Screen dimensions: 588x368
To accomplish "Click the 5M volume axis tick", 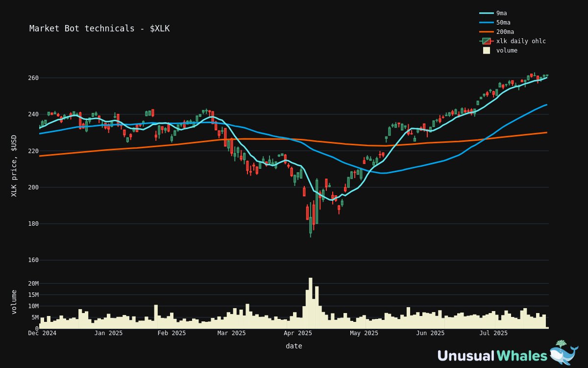I will tap(35, 317).
